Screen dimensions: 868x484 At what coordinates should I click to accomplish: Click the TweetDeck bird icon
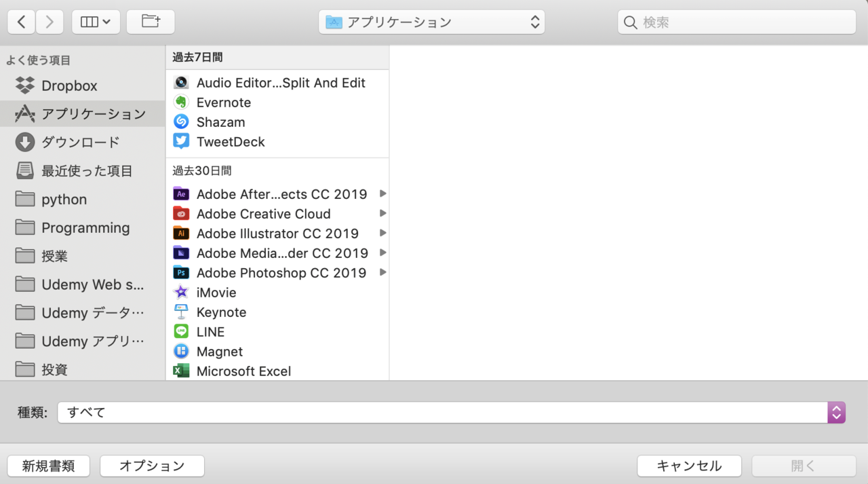tap(181, 142)
